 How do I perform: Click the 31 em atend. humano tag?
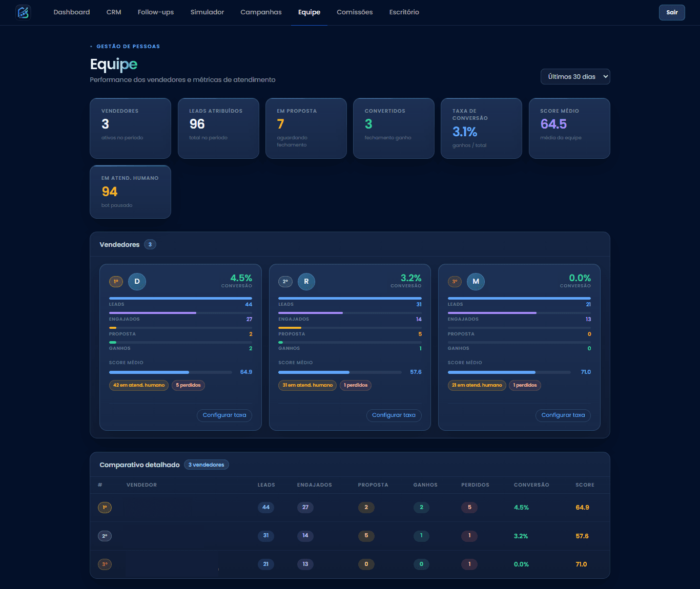[x=307, y=385]
